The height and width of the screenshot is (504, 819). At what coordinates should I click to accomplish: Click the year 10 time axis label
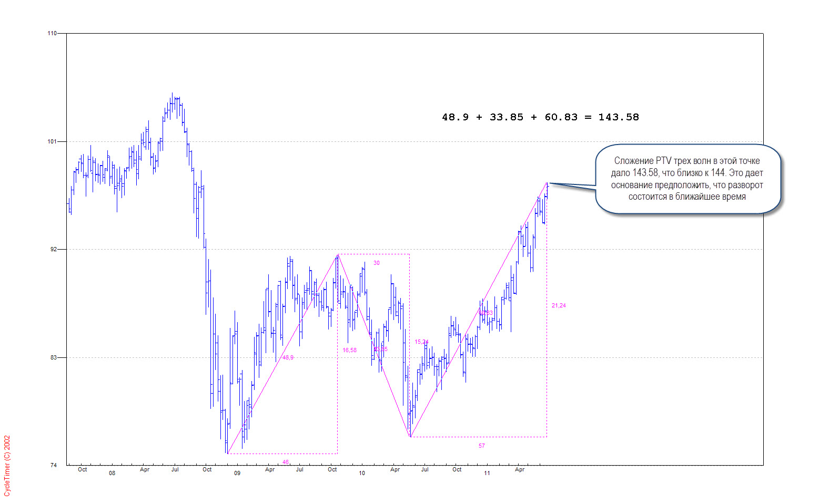[x=362, y=473]
